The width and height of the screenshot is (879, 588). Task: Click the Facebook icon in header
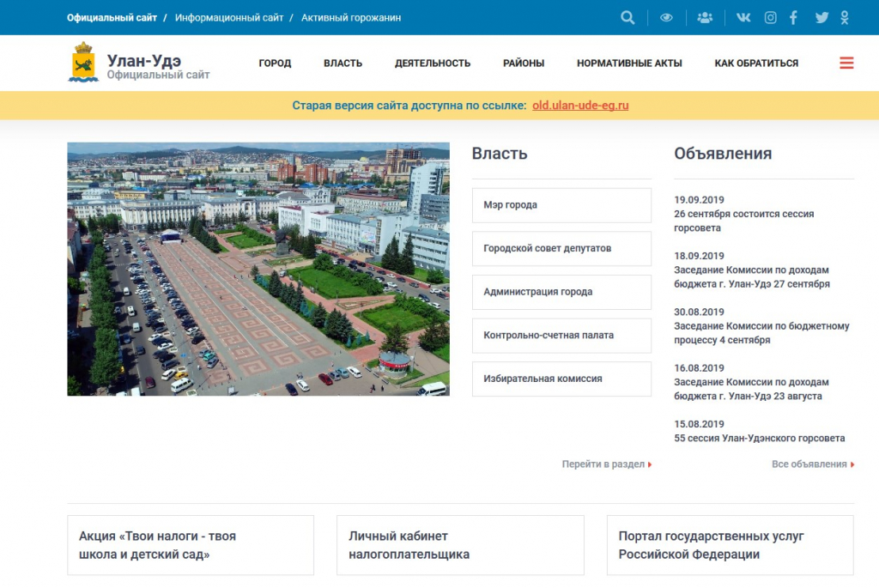(x=794, y=17)
